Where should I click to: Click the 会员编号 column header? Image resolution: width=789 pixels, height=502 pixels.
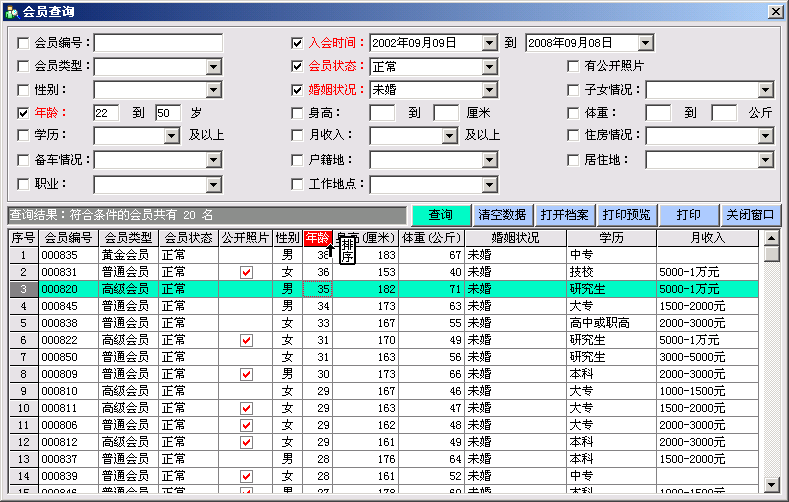(68, 238)
